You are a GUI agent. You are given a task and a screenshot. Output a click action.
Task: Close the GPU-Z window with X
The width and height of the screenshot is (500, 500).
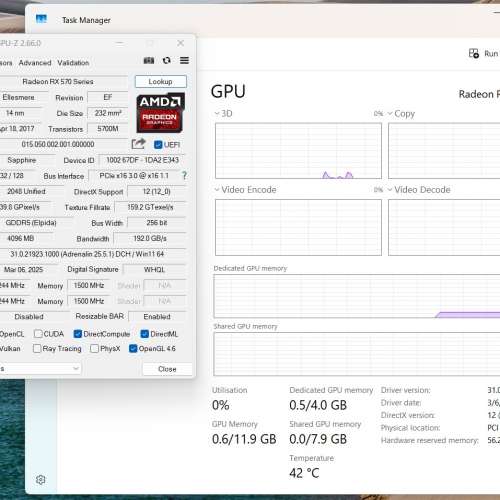pyautogui.click(x=180, y=43)
